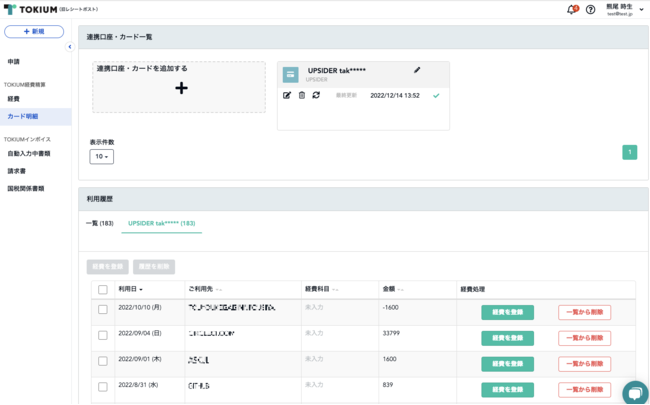Click 一覧から削除 for the 33799 row
The height and width of the screenshot is (405, 650).
[x=585, y=338]
